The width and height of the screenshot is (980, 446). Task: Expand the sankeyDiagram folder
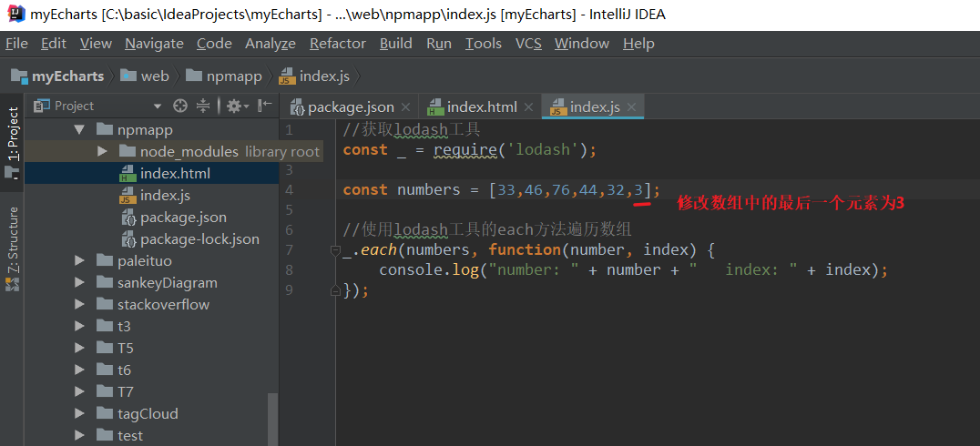(78, 282)
